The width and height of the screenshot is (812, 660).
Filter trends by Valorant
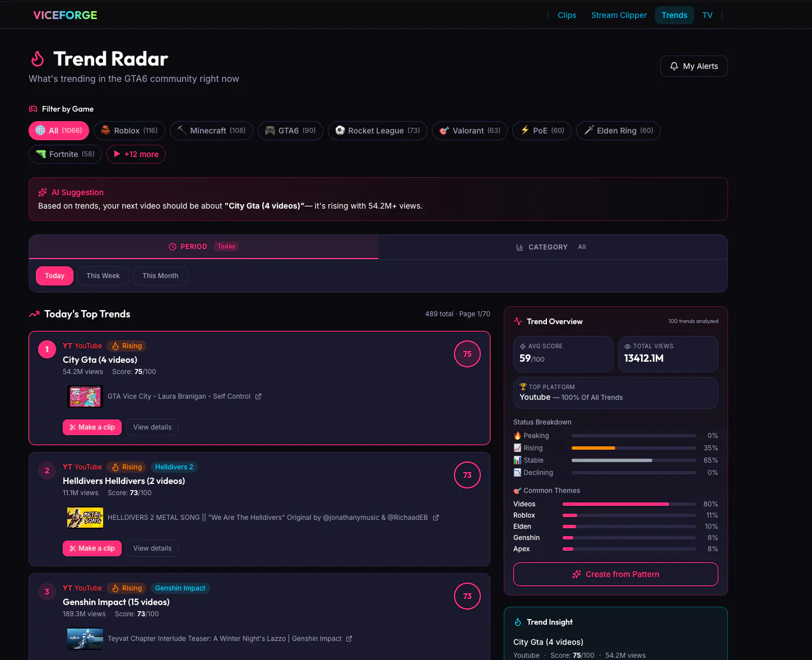(470, 131)
